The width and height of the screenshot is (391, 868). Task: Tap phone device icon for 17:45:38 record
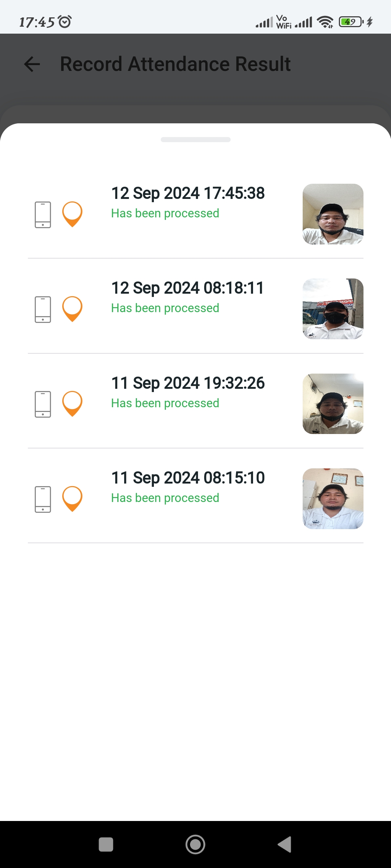[x=43, y=214]
